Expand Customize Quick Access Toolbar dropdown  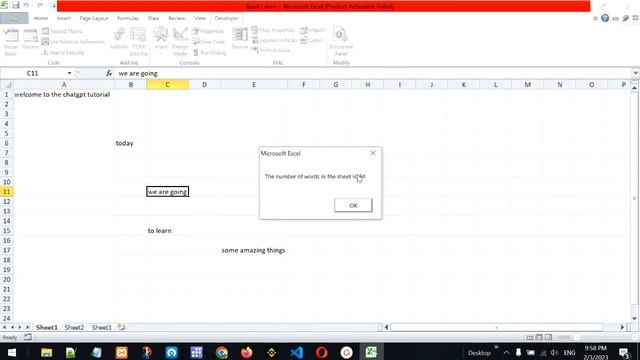[x=53, y=6]
